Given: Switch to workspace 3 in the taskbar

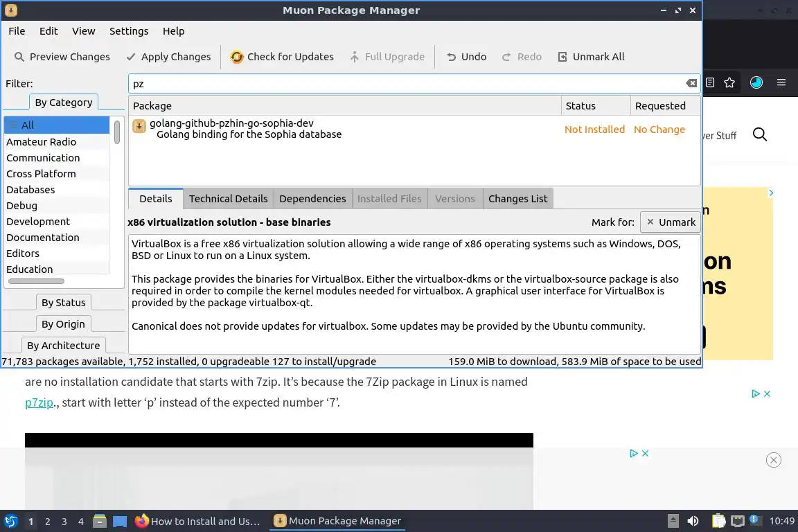Looking at the screenshot, I should click(64, 522).
